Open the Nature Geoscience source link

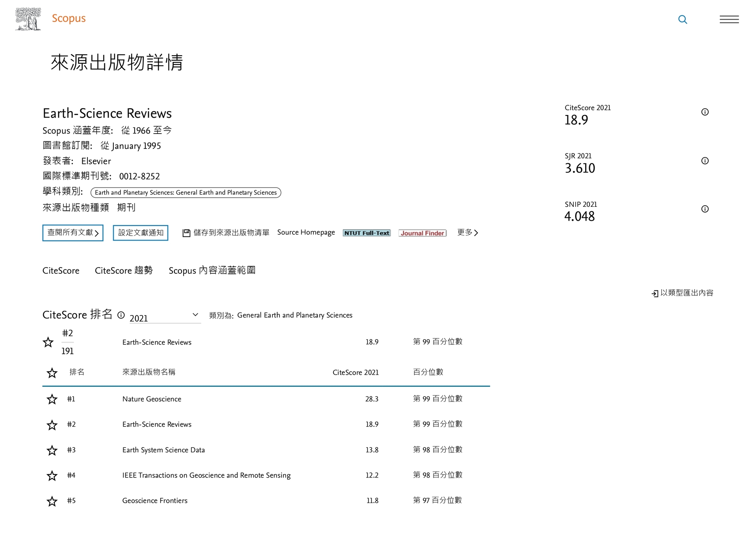tap(152, 399)
